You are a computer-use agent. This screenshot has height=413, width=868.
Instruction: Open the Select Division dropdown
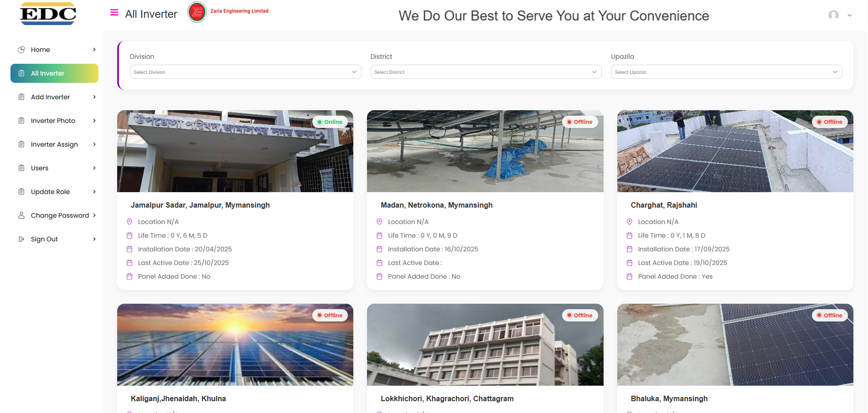click(245, 72)
